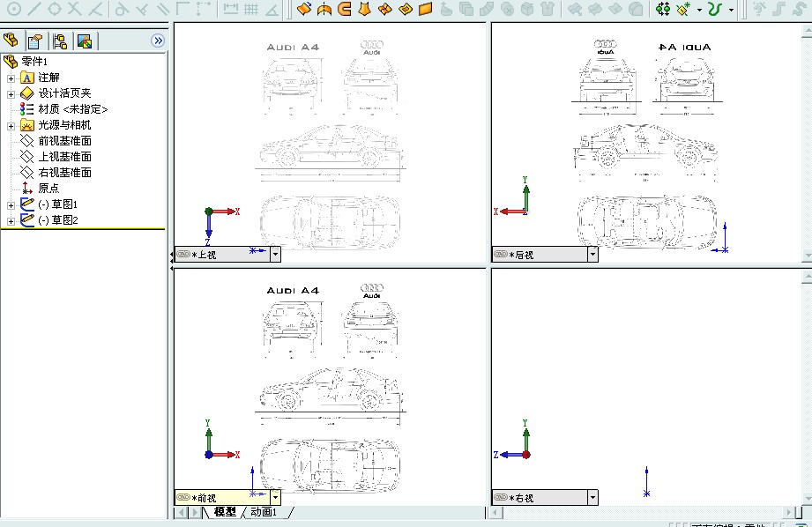Toggle the link icon in *右视 viewport

click(501, 497)
